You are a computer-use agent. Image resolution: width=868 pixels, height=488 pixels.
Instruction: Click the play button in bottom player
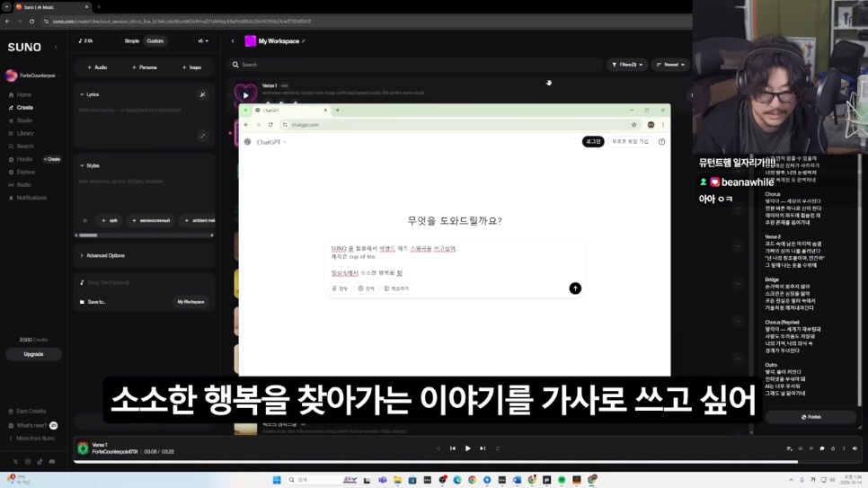tap(467, 448)
